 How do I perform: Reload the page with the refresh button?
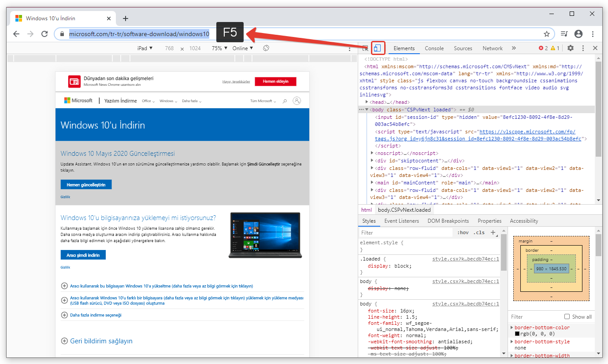[x=44, y=34]
